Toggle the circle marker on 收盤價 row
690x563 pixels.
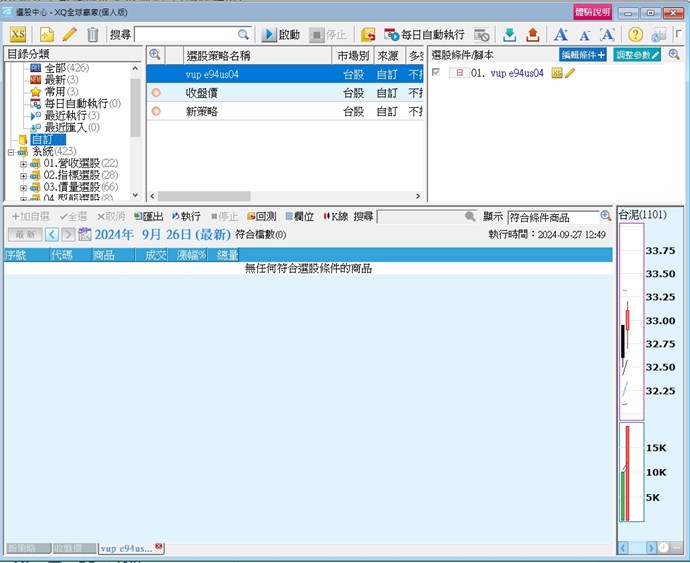[x=155, y=93]
